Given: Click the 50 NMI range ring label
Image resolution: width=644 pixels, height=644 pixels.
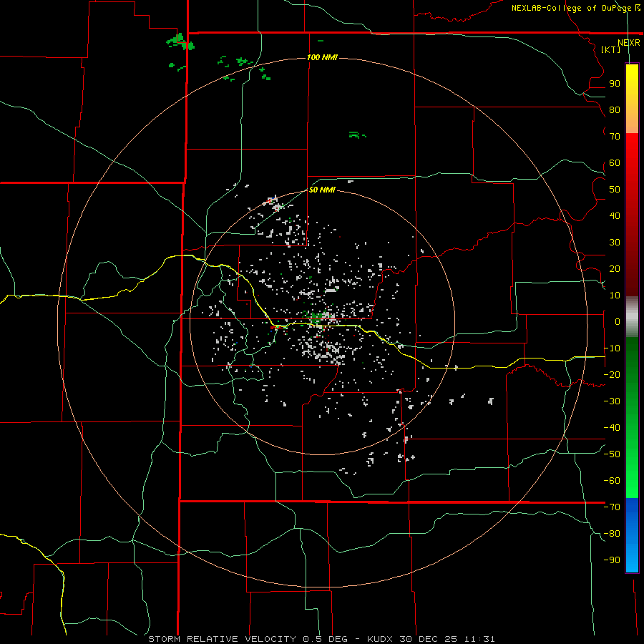Looking at the screenshot, I should (x=322, y=190).
